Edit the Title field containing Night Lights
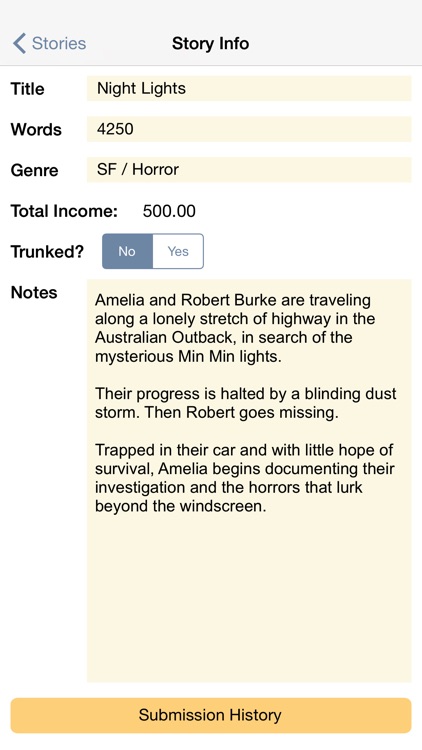Image resolution: width=422 pixels, height=750 pixels. click(x=249, y=88)
